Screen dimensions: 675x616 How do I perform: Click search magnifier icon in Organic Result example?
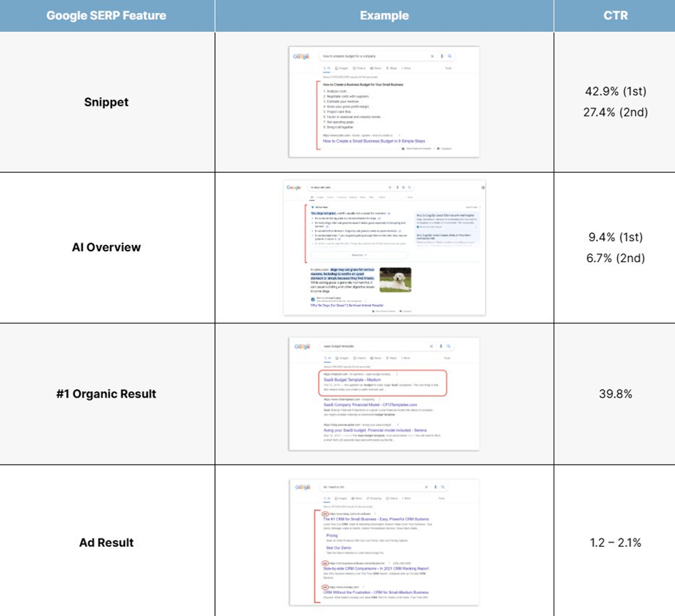click(449, 346)
